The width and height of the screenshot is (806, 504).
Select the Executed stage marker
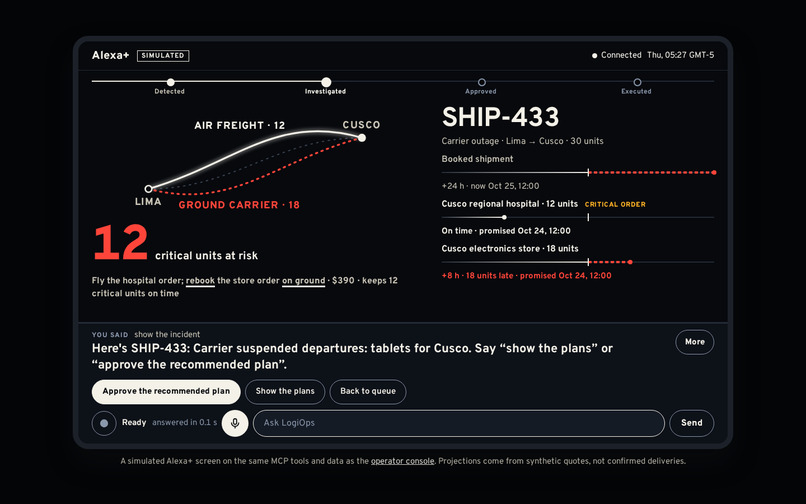point(637,82)
